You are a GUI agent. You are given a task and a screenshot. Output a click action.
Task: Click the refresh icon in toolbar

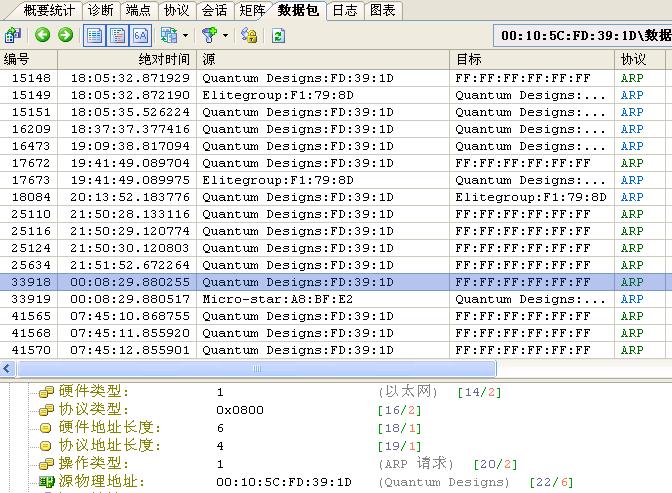(x=278, y=35)
